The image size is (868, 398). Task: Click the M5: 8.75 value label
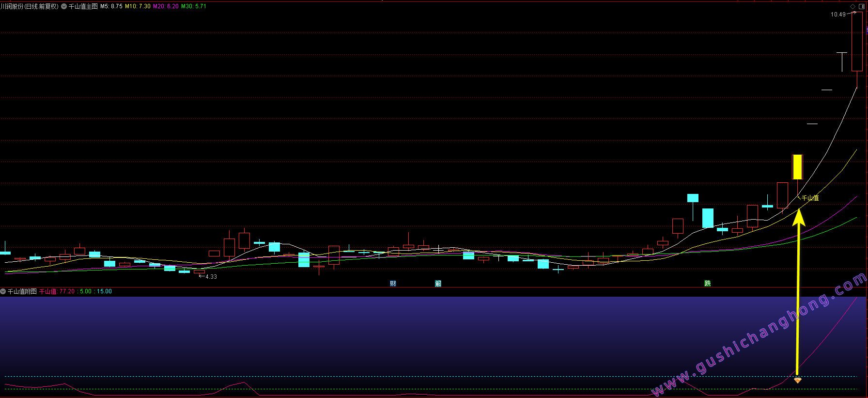[111, 6]
